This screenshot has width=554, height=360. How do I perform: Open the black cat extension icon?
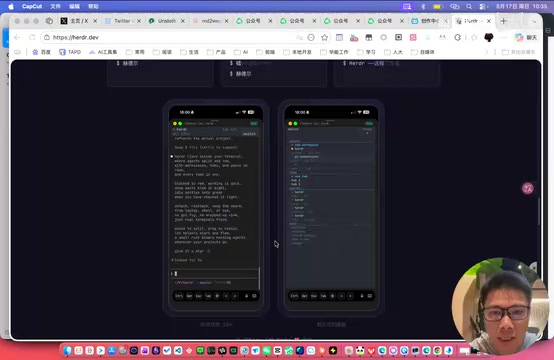[x=489, y=37]
